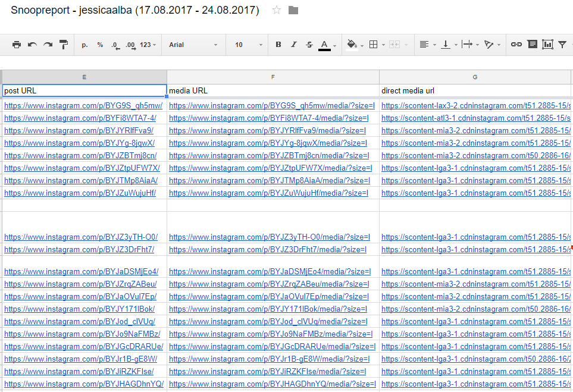Open post link BYFi8WTA7-4
The height and width of the screenshot is (392, 573).
80,118
